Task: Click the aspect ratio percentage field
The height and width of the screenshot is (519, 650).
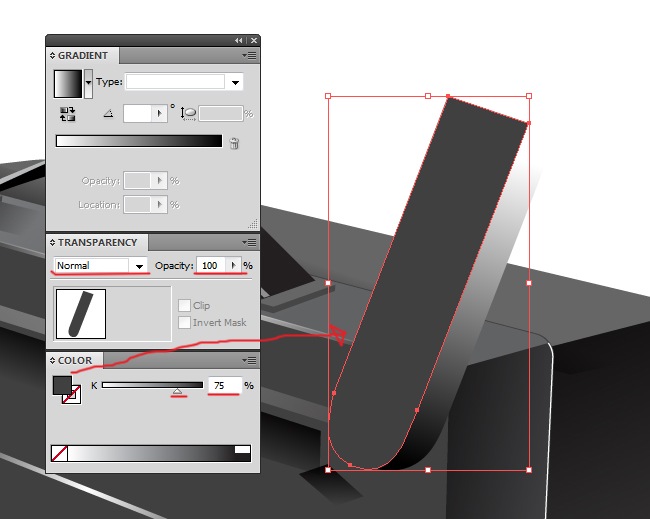Action: (x=221, y=114)
